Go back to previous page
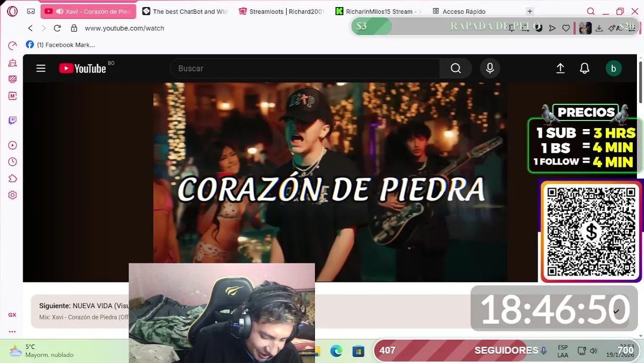The image size is (644, 363). pyautogui.click(x=30, y=28)
